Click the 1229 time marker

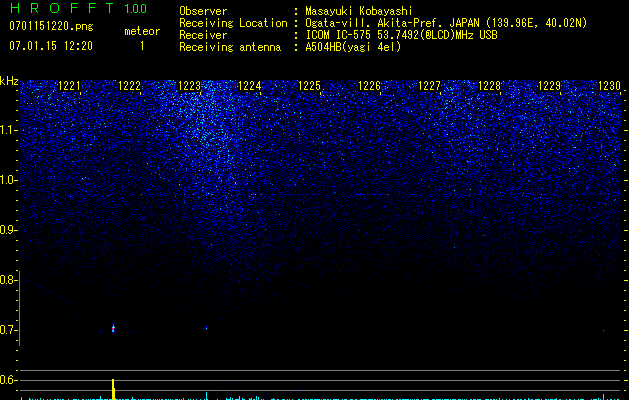(549, 86)
